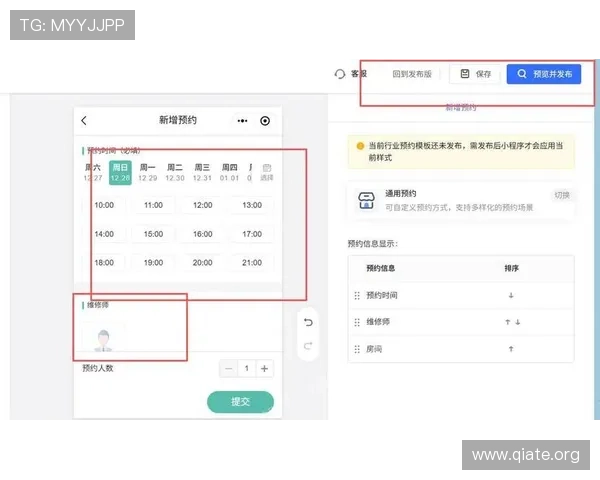
Task: Click 切换 to switch booking template
Action: tap(562, 195)
